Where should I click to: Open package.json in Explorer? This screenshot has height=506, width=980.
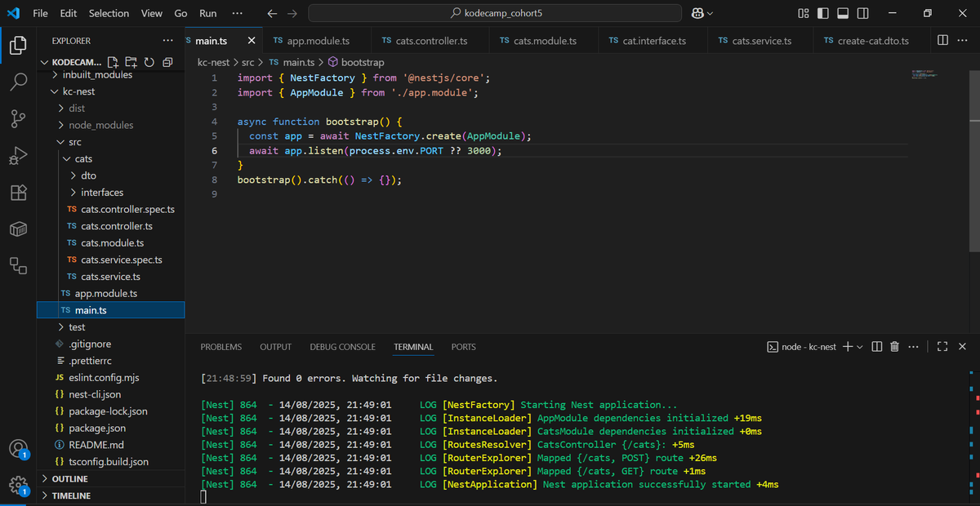point(111,428)
